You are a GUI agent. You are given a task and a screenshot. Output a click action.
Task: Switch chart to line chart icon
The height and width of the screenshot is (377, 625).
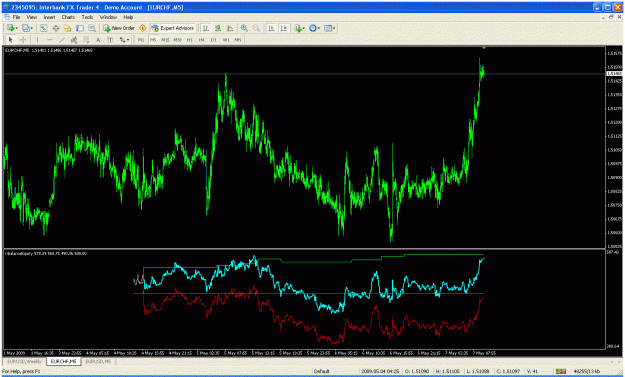point(230,28)
